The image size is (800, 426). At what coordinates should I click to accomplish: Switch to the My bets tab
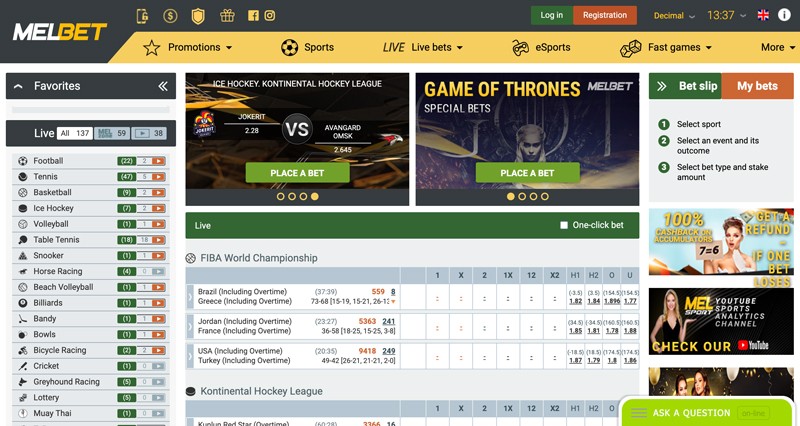[758, 86]
